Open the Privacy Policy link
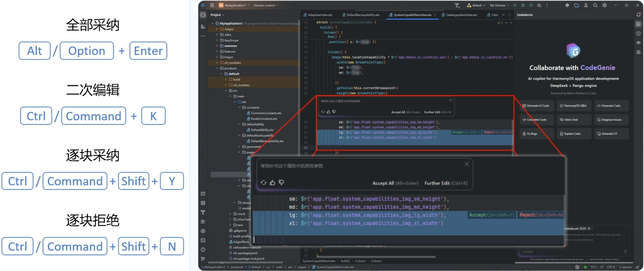 (612, 260)
